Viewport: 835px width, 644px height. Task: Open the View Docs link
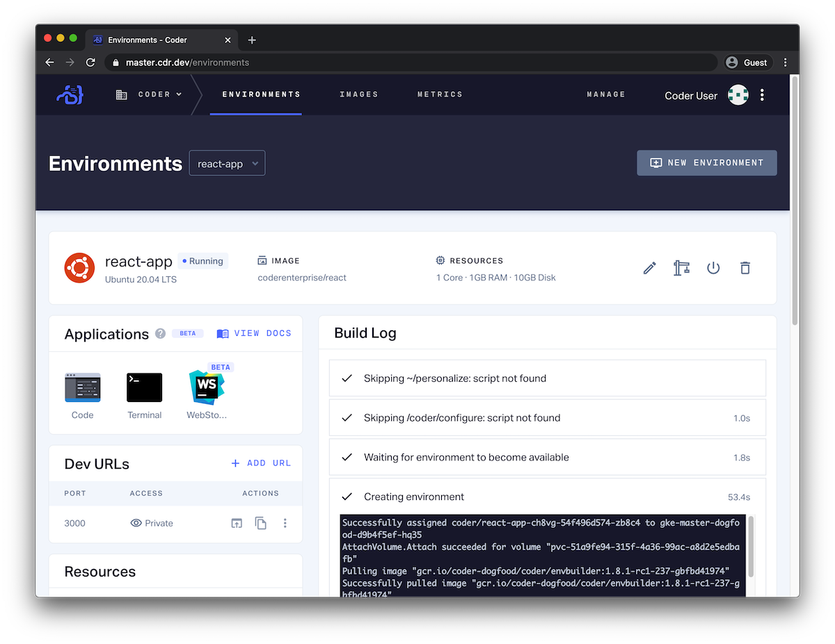[x=254, y=334]
